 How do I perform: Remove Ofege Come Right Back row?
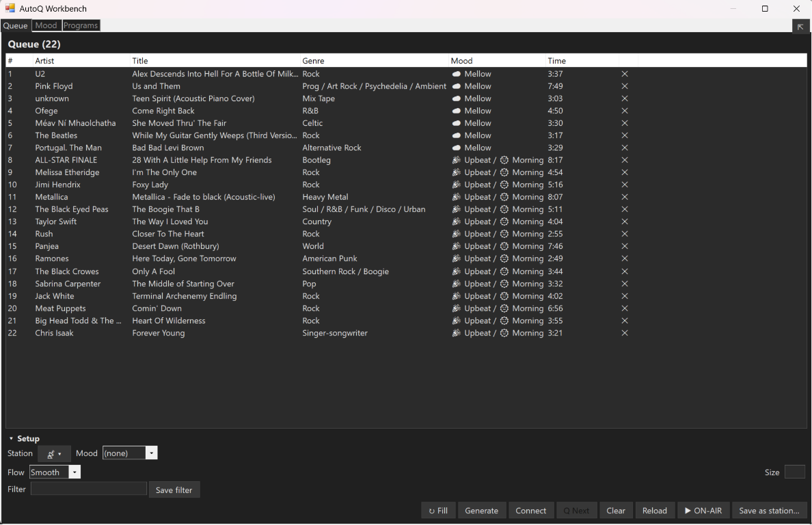pos(625,111)
